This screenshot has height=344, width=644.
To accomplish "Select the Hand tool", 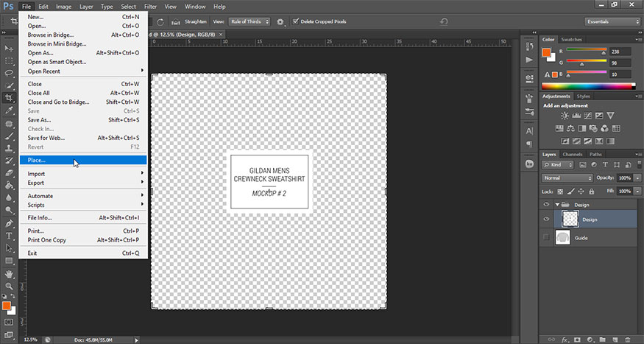I will pos(9,274).
